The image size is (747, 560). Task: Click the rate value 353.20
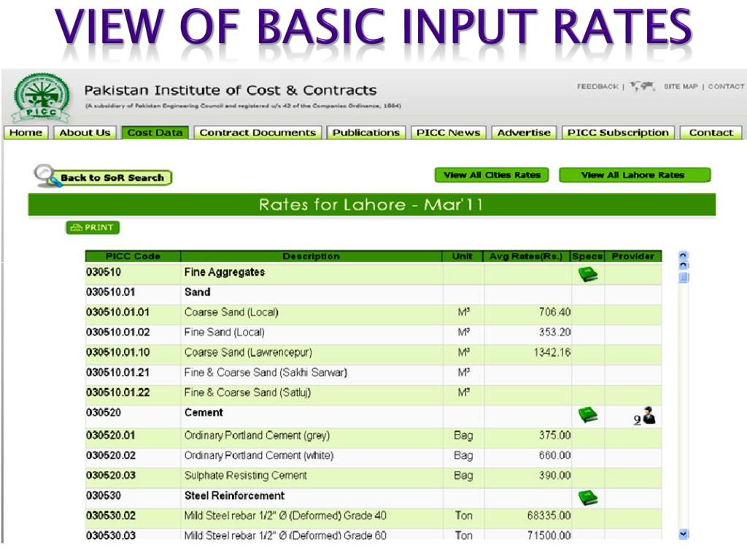pyautogui.click(x=554, y=332)
